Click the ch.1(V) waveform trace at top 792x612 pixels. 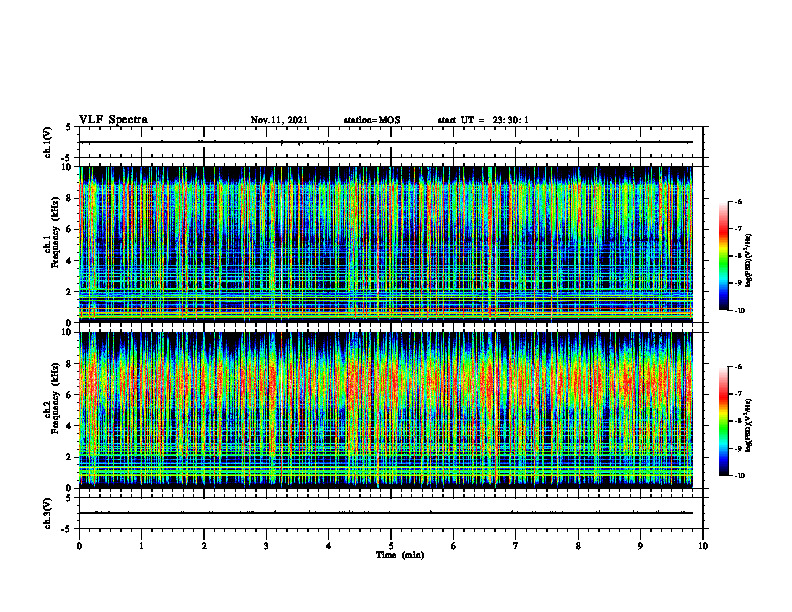coord(385,142)
